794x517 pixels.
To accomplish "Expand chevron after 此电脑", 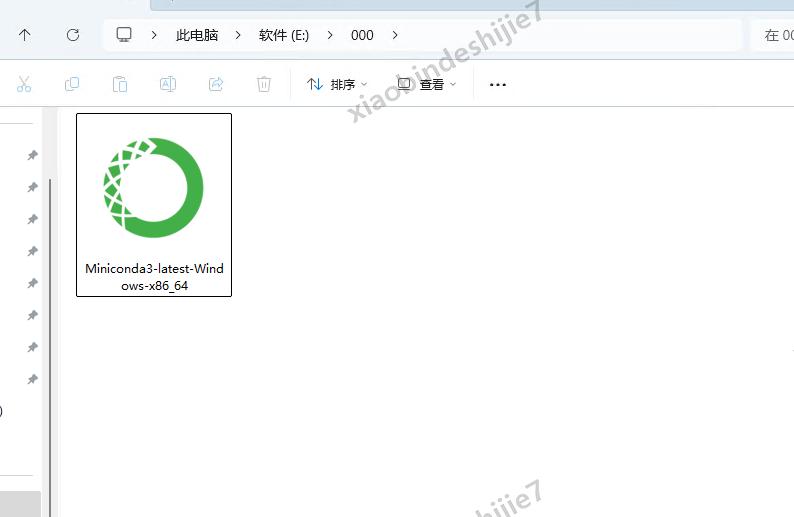I will tap(238, 35).
